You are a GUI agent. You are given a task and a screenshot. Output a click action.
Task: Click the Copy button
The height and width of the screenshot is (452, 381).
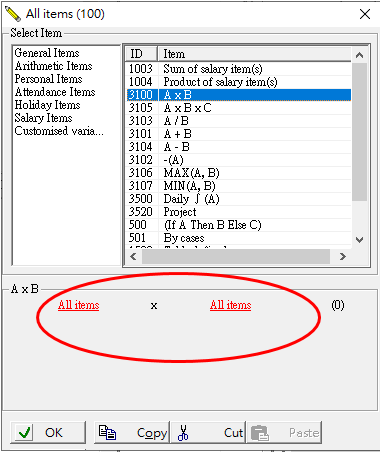132,433
